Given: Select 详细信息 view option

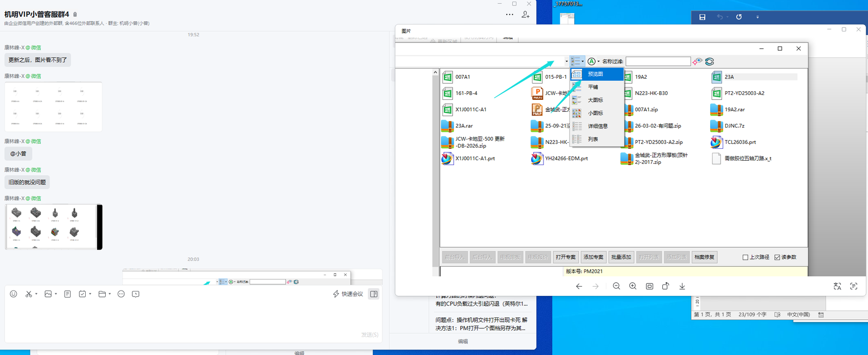Looking at the screenshot, I should point(596,126).
